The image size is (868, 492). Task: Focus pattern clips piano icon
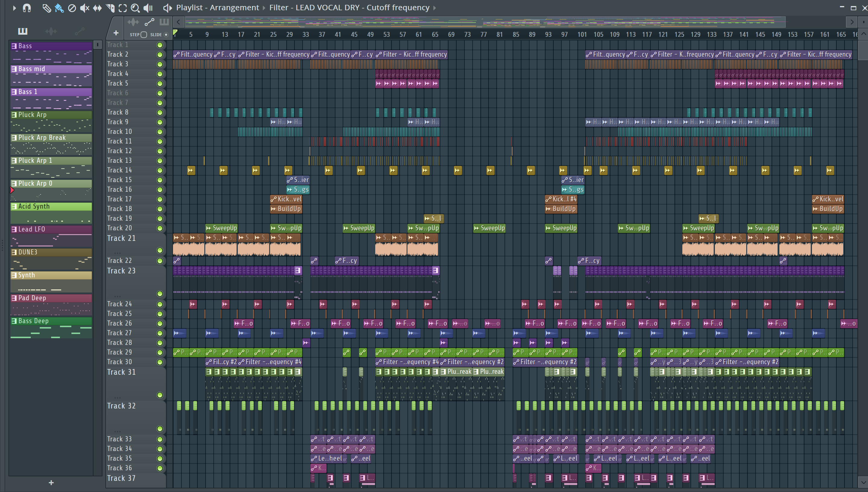[x=164, y=22]
